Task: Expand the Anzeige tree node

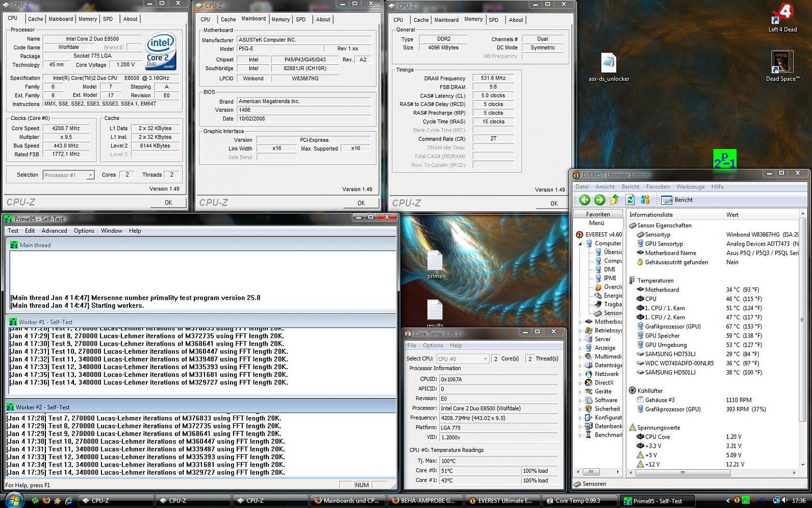Action: (x=580, y=348)
